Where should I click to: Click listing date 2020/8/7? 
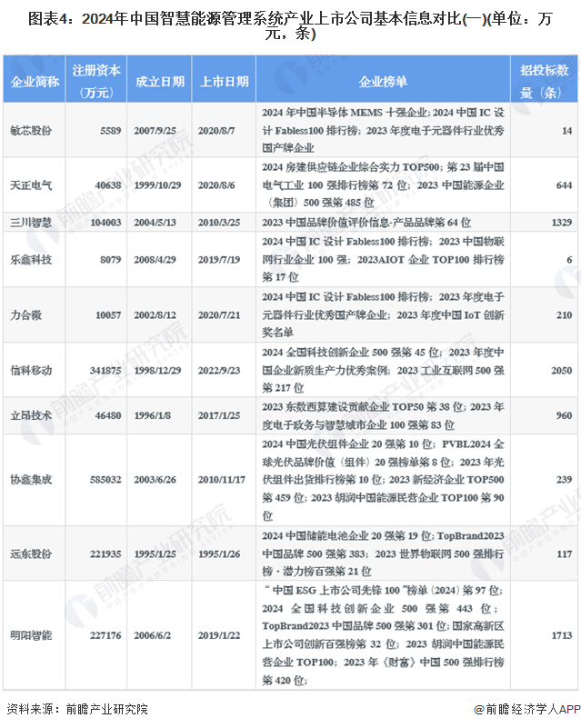click(x=216, y=131)
